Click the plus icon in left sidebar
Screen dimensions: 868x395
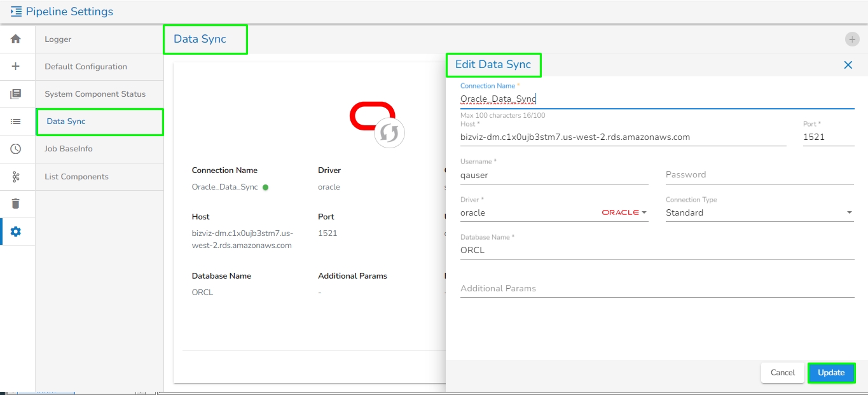point(16,67)
